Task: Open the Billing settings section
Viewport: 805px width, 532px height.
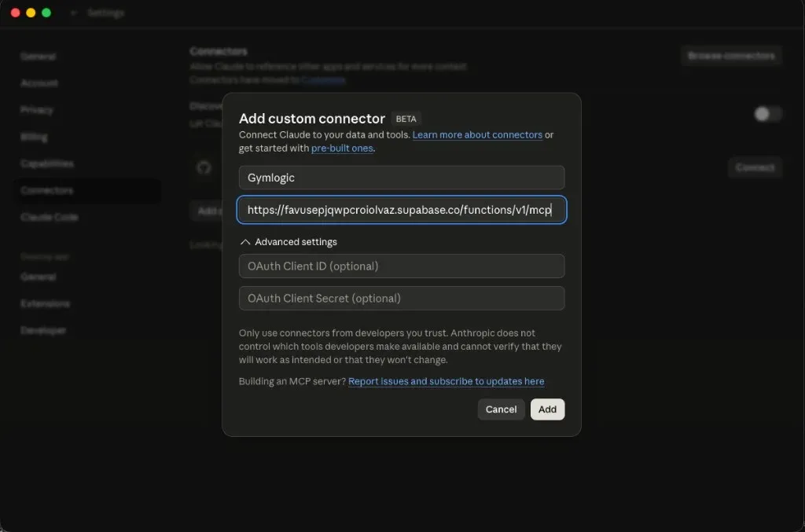Action: coord(34,137)
